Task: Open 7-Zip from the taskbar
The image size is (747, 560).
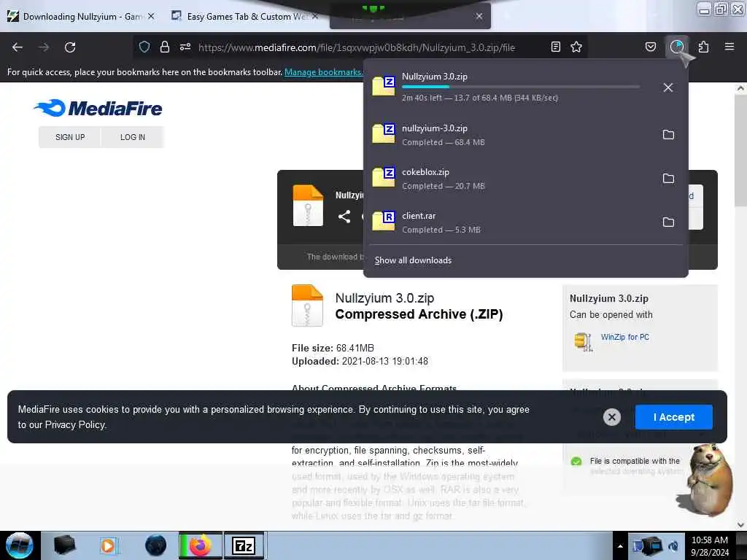Action: [244, 545]
